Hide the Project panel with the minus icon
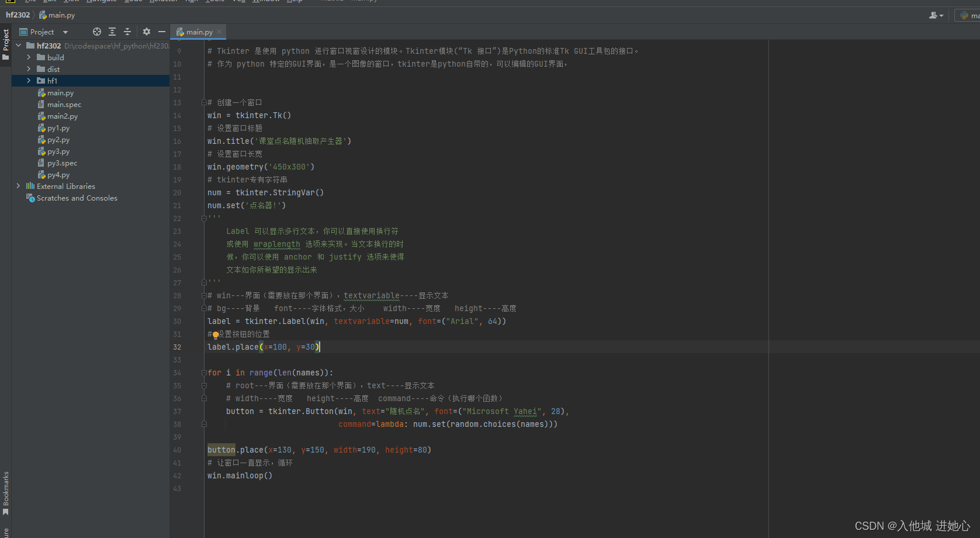980x538 pixels. pos(162,32)
